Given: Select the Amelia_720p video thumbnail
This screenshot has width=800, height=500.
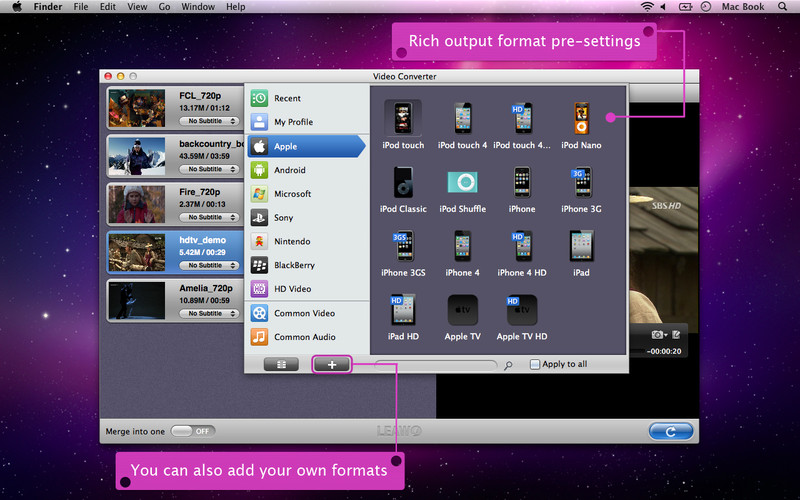Looking at the screenshot, I should click(137, 301).
